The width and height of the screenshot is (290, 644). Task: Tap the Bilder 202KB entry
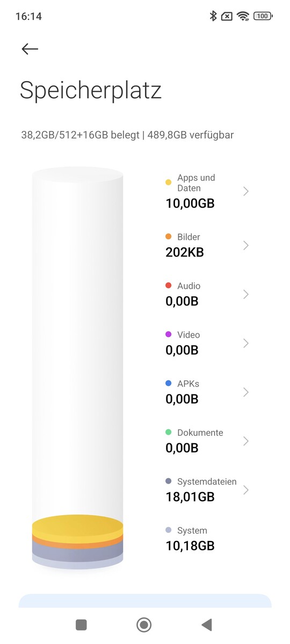[207, 245]
